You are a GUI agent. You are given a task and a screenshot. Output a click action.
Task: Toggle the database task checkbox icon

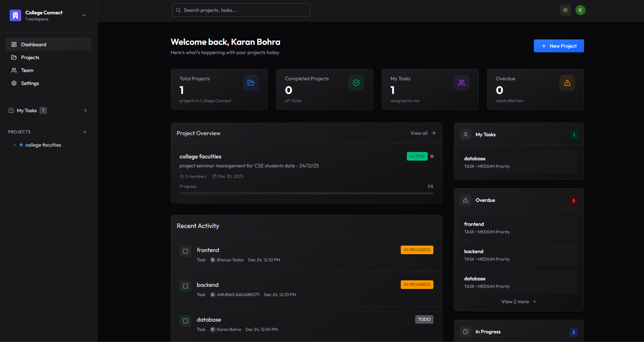pyautogui.click(x=185, y=321)
